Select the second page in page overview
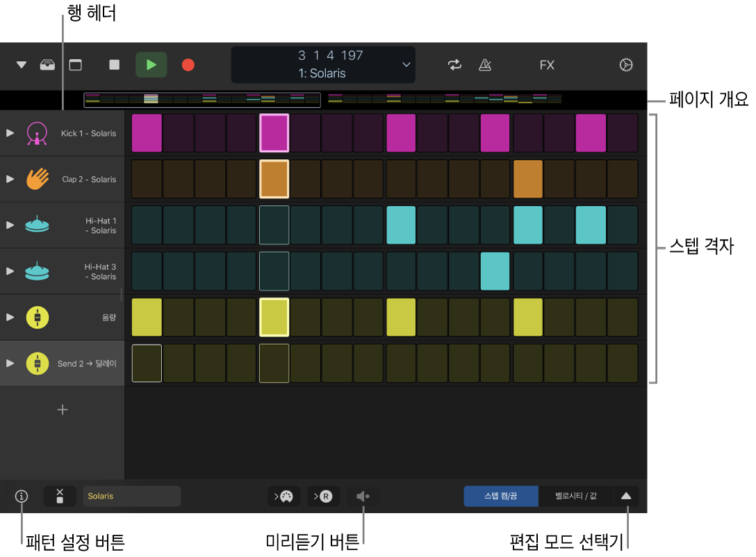Viewport: 756px width, 557px height. pos(445,99)
